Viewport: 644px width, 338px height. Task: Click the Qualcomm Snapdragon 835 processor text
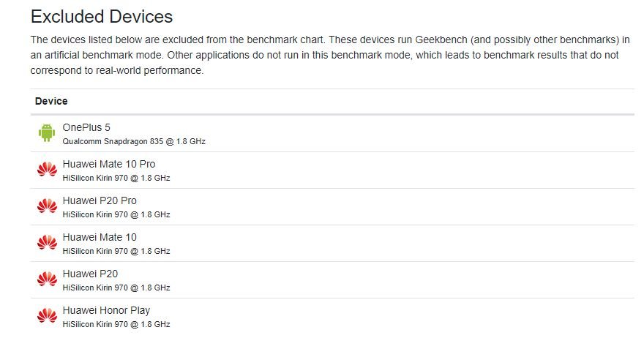(x=134, y=141)
